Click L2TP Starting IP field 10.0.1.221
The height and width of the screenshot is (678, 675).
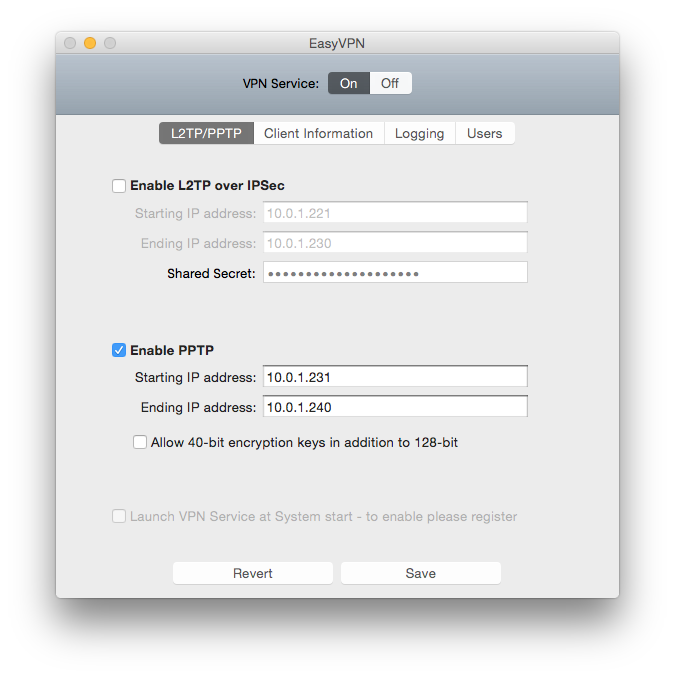395,213
